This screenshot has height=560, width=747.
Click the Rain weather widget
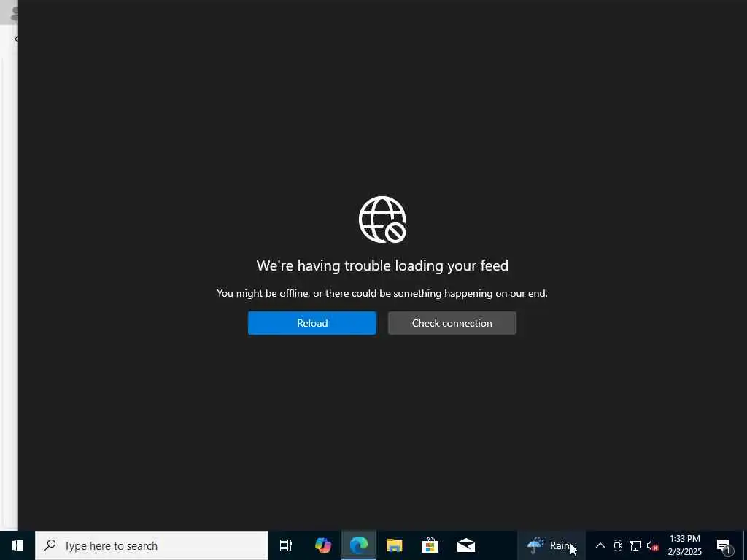click(551, 545)
